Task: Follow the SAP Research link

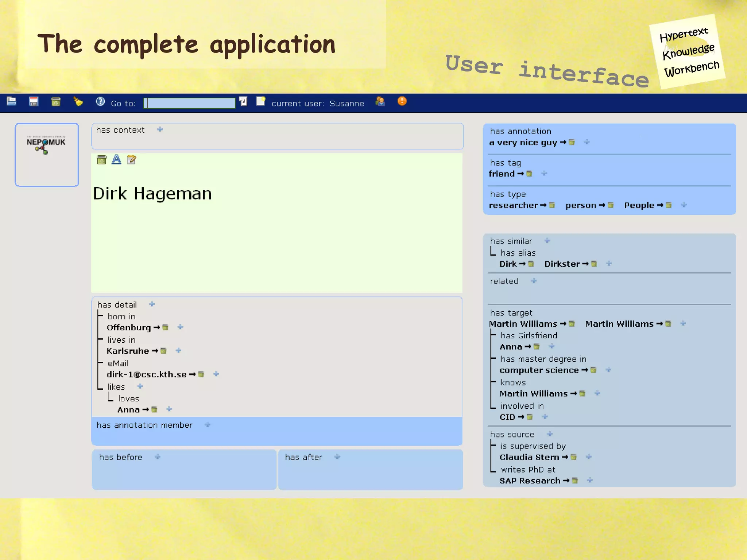Action: point(530,481)
